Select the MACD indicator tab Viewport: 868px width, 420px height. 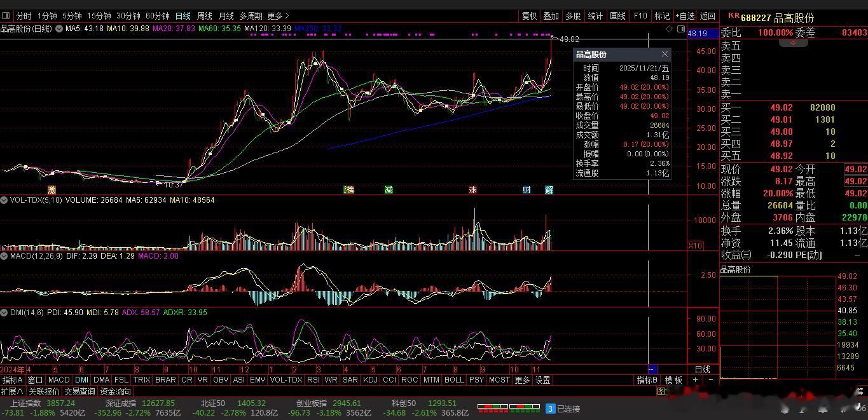point(59,380)
